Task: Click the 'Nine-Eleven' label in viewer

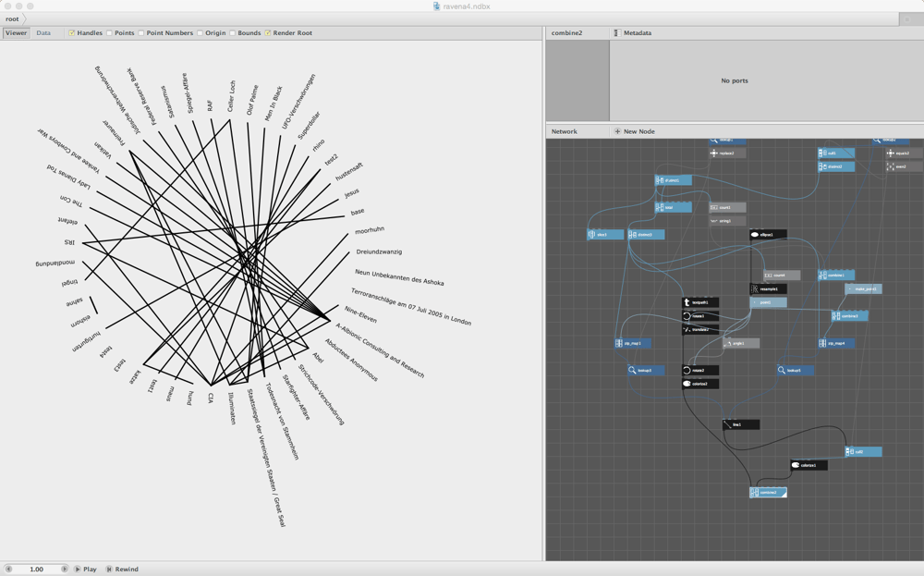Action: coord(360,314)
